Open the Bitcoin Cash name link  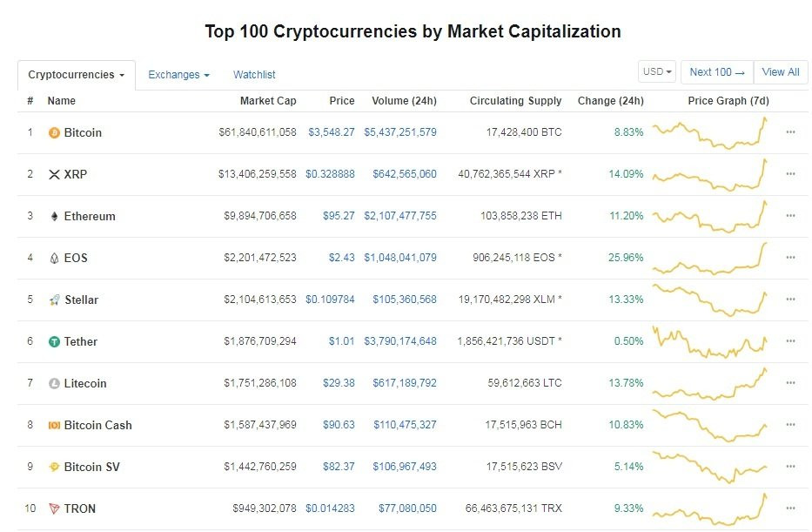point(98,426)
